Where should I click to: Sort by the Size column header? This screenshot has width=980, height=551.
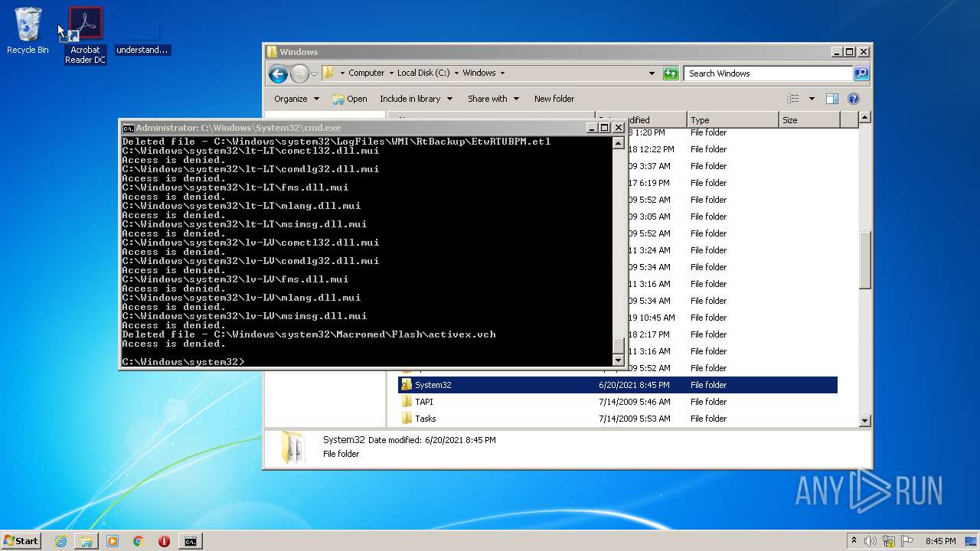(x=809, y=120)
